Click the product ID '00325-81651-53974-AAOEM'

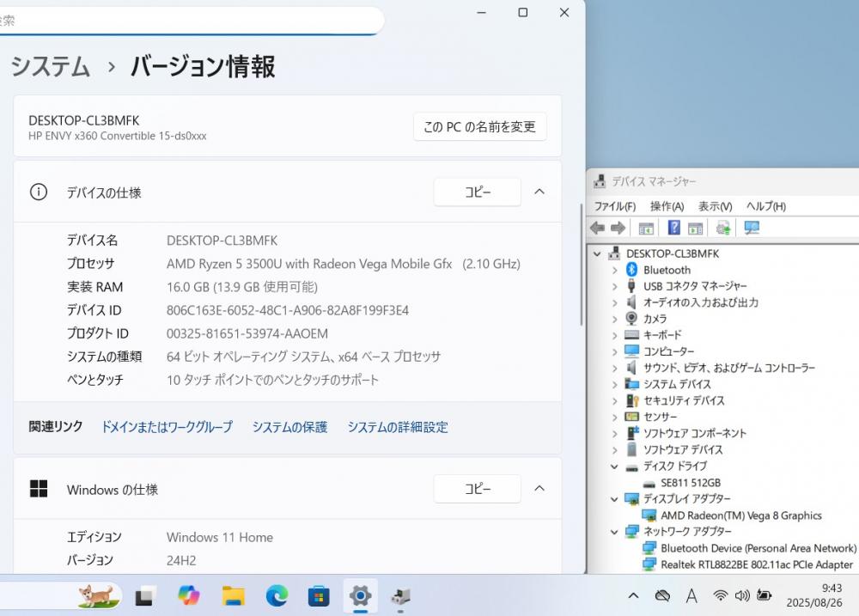247,333
